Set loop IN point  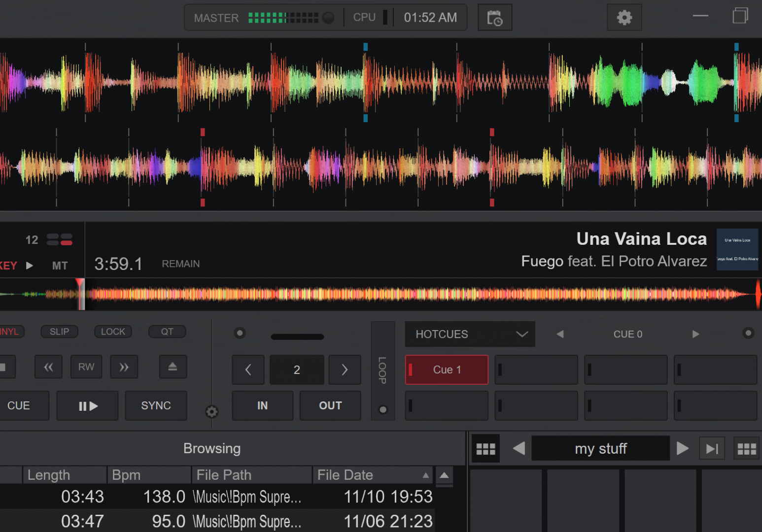pos(262,406)
